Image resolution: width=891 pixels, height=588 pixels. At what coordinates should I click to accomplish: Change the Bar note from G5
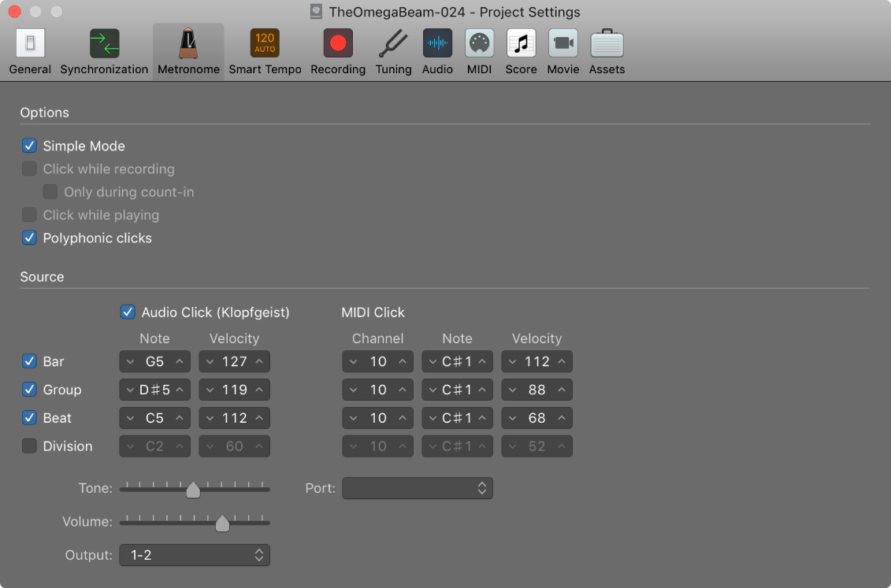point(154,361)
